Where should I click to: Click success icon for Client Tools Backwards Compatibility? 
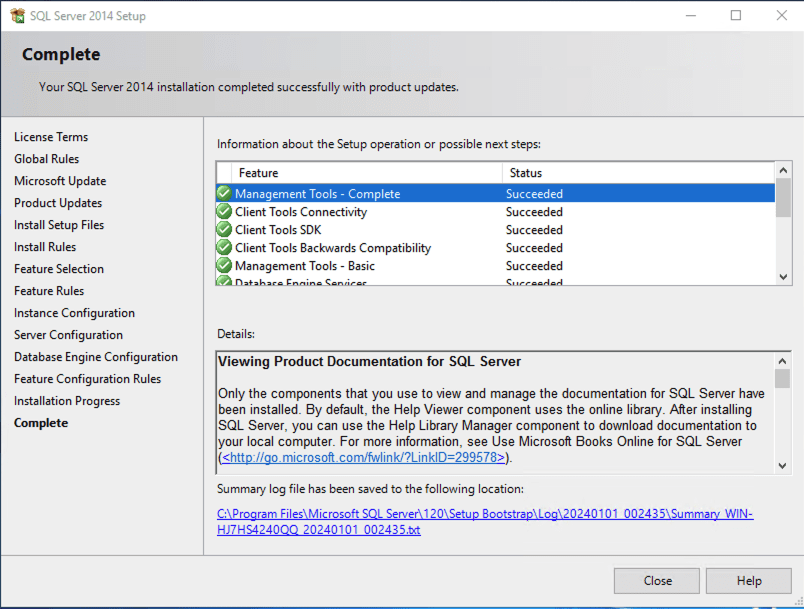tap(225, 248)
